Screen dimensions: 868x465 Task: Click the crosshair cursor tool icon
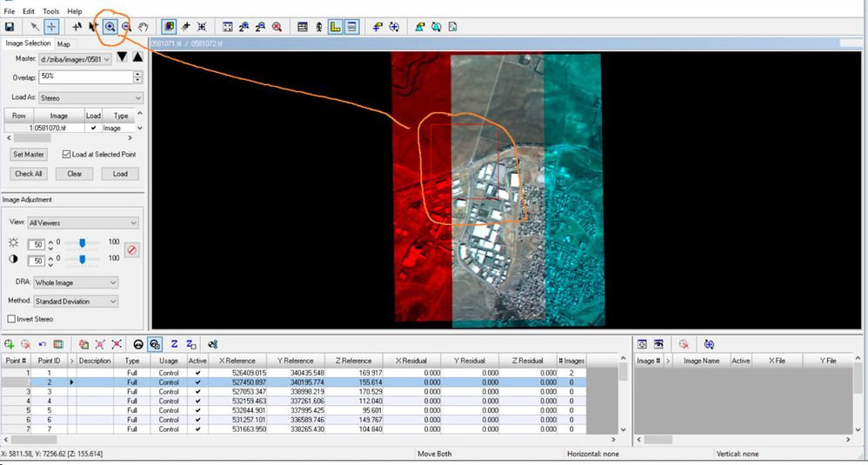(x=51, y=27)
